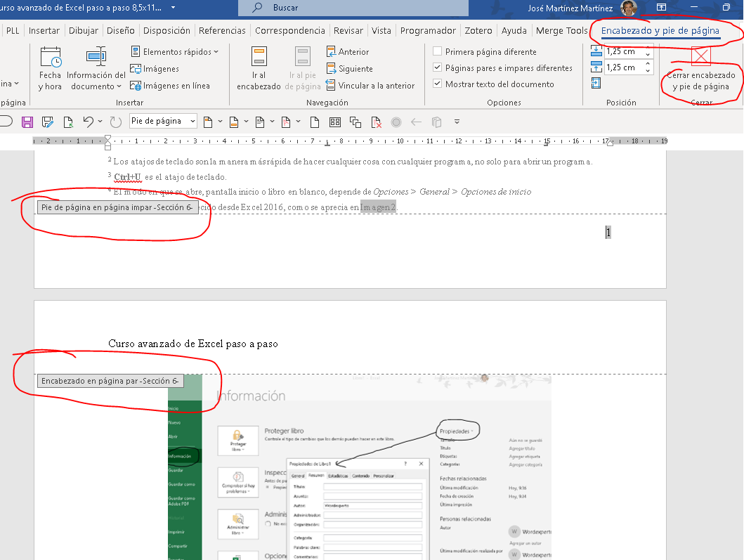The height and width of the screenshot is (560, 744).
Task: Open the Vista tab
Action: (381, 31)
